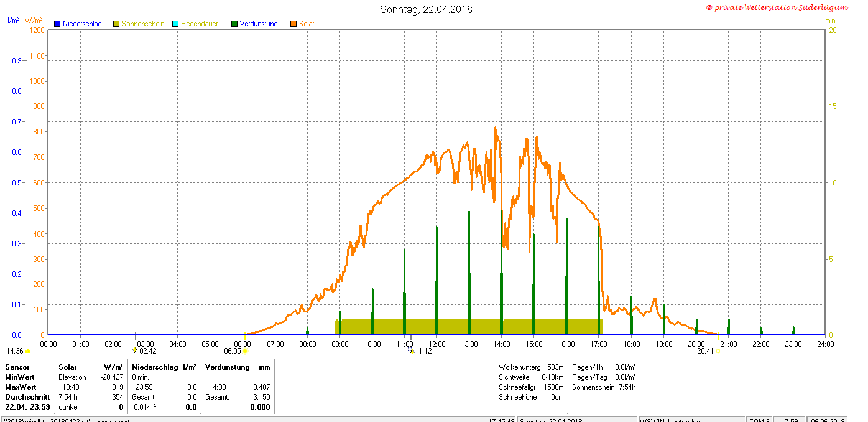Click the marker icon at 02:42
Image resolution: width=868 pixels, height=422 pixels.
coord(135,350)
